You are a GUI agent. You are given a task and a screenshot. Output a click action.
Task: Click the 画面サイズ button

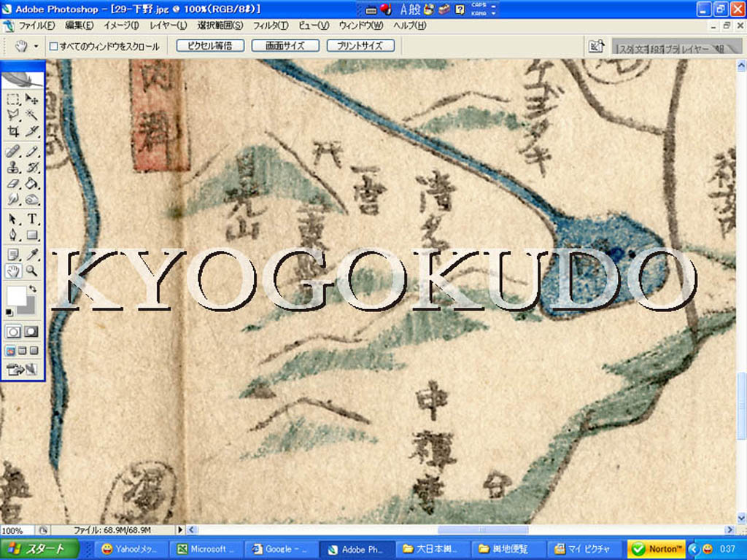(x=285, y=46)
